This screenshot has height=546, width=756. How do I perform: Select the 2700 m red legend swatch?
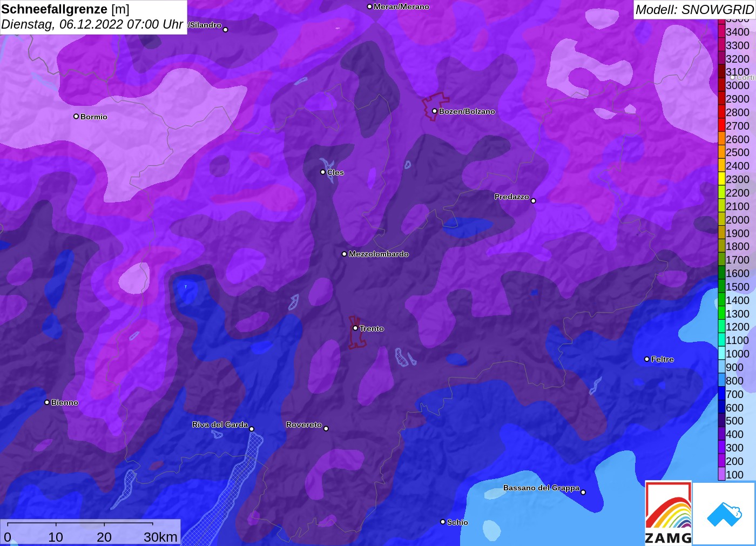click(x=721, y=126)
